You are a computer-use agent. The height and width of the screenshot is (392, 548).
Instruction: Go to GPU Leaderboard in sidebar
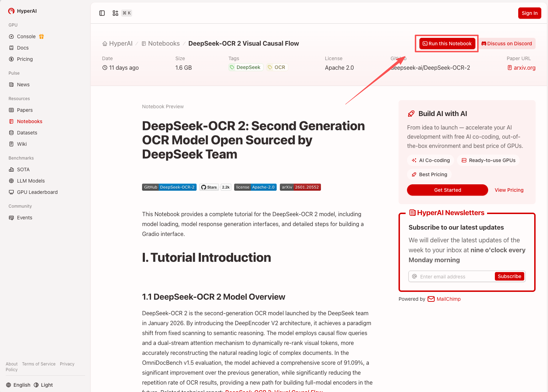pos(37,192)
